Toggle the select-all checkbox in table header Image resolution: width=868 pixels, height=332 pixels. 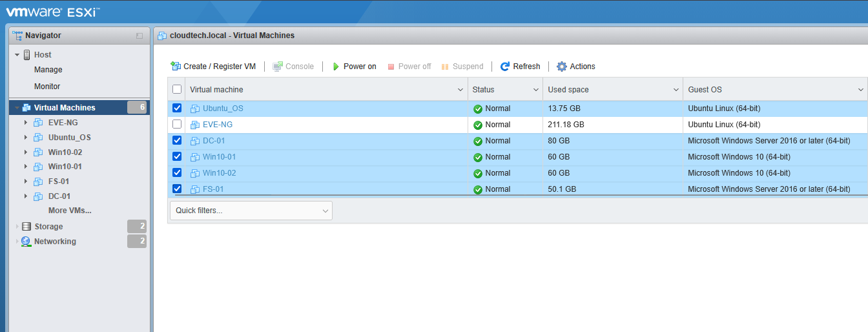click(x=177, y=89)
